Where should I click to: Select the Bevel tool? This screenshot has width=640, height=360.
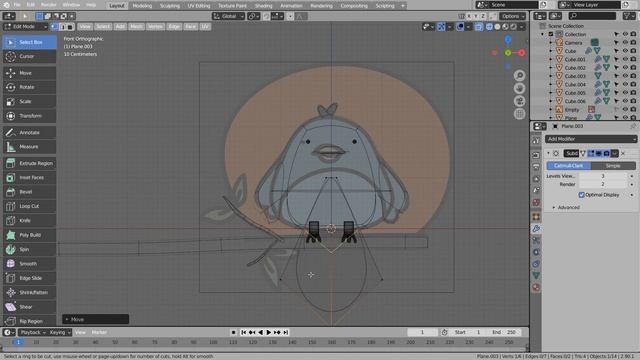[29, 192]
